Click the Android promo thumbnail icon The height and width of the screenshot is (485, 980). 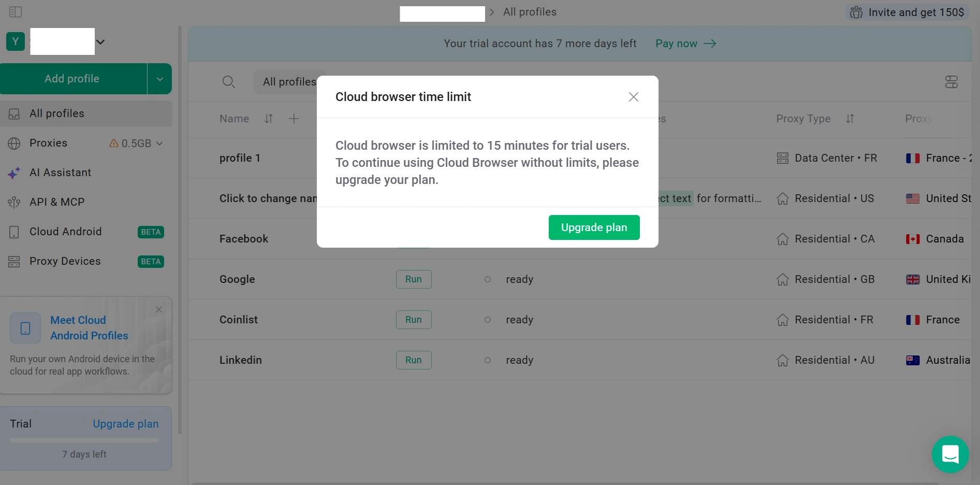pos(25,328)
